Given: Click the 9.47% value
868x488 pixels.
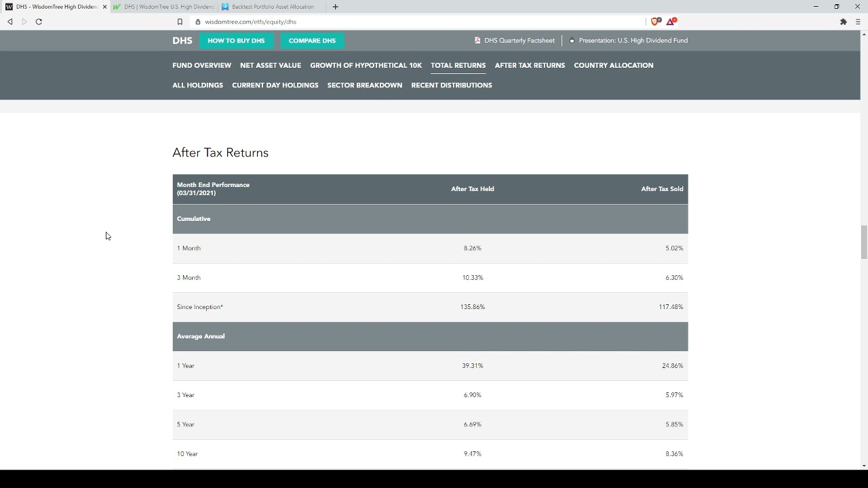Looking at the screenshot, I should coord(473,454).
